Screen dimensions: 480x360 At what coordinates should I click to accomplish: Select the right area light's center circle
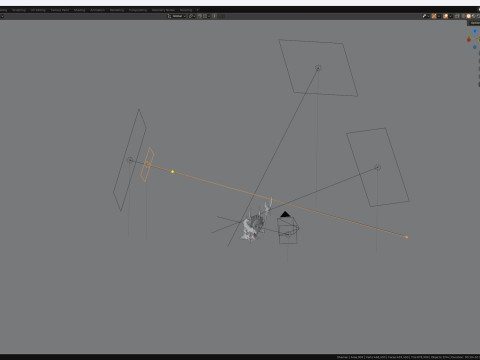tap(377, 167)
